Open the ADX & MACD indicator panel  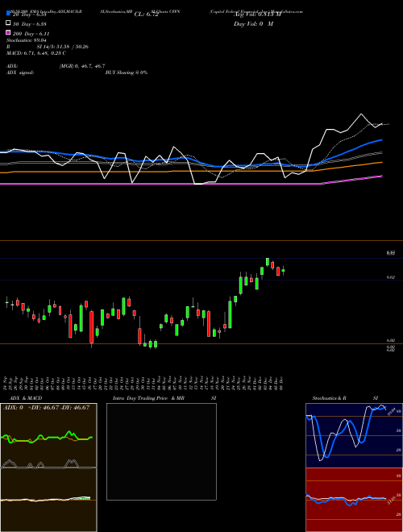click(48, 468)
